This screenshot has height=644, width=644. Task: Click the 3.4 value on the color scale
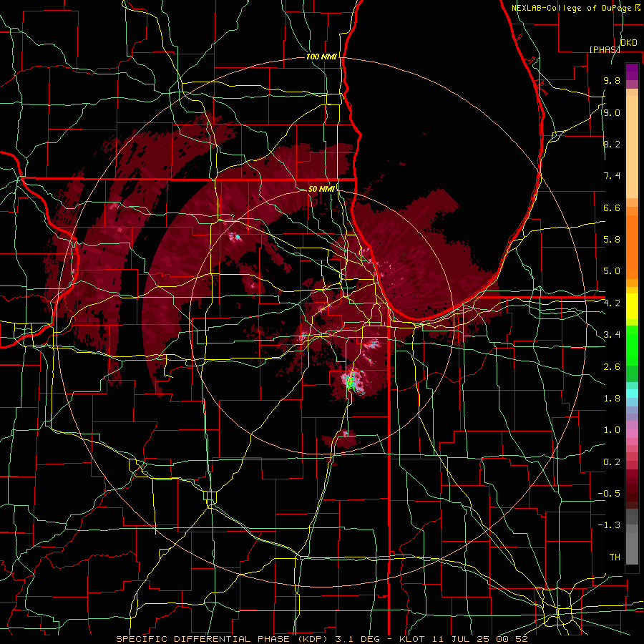(x=612, y=335)
